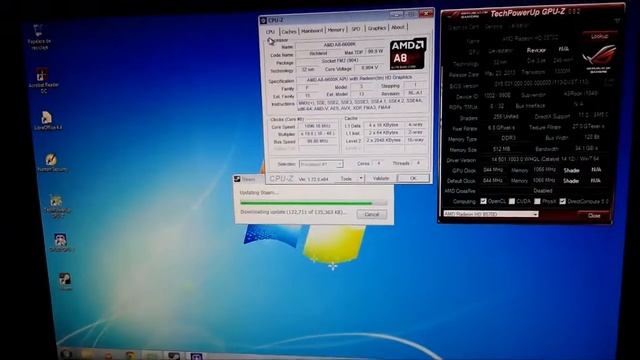
Task: Close the GPU-Z window using Close button
Action: (x=594, y=216)
